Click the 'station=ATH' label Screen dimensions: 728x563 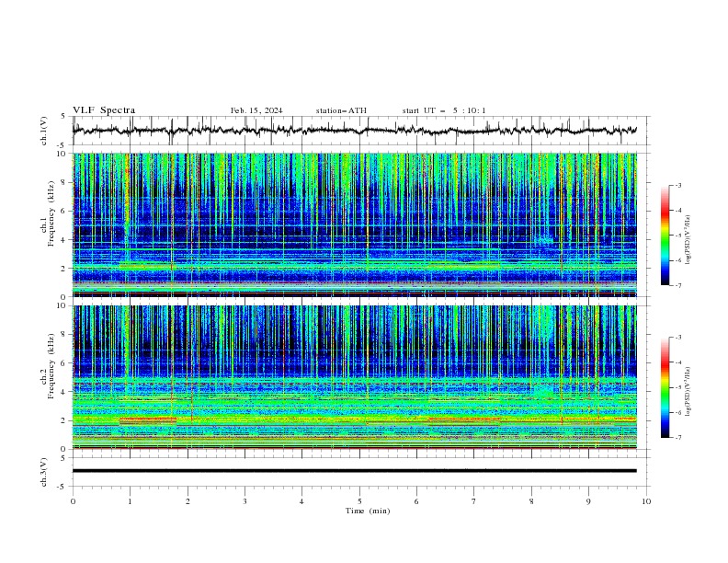click(341, 110)
